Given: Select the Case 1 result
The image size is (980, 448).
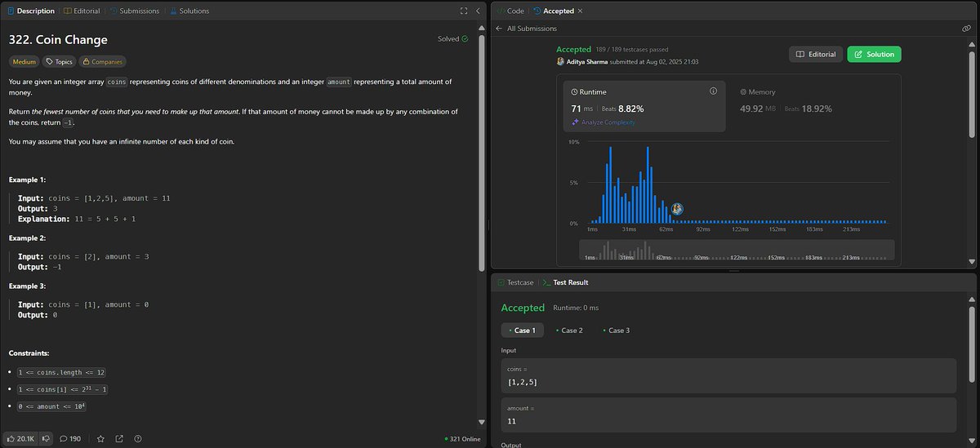Looking at the screenshot, I should [523, 330].
